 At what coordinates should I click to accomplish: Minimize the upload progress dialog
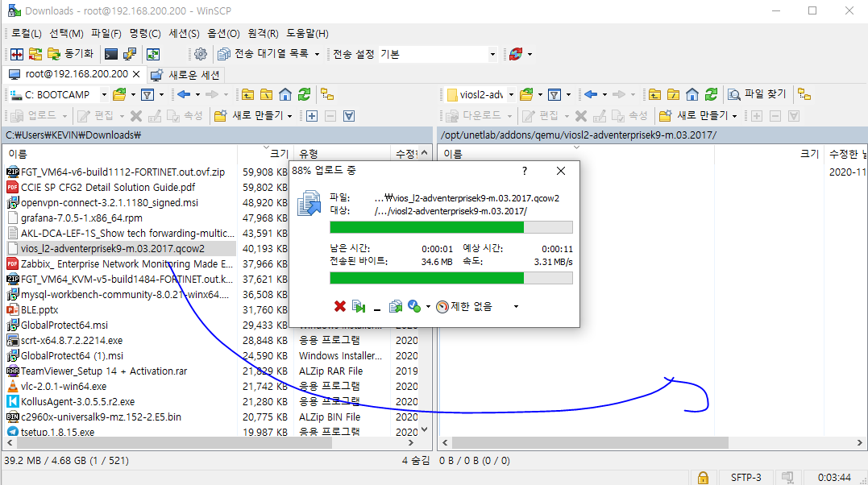point(377,307)
